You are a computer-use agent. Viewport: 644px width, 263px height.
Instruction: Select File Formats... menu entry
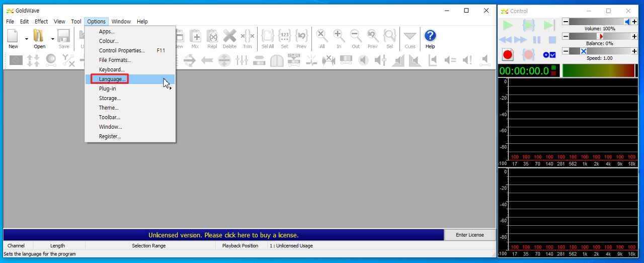pyautogui.click(x=130, y=60)
